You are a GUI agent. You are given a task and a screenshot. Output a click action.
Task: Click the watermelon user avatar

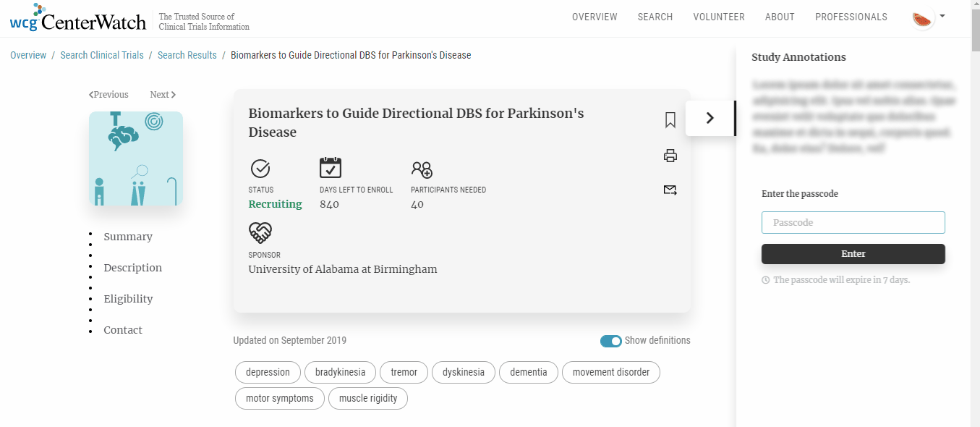pos(922,18)
